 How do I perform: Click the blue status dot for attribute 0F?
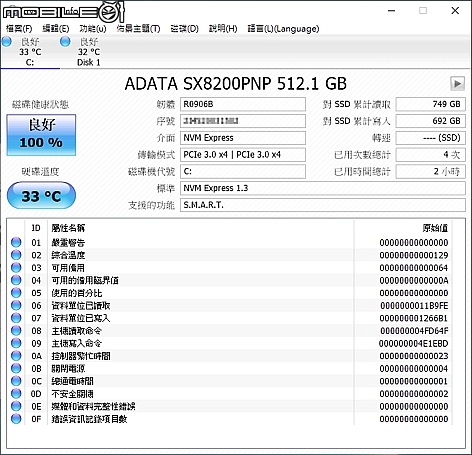pyautogui.click(x=16, y=419)
